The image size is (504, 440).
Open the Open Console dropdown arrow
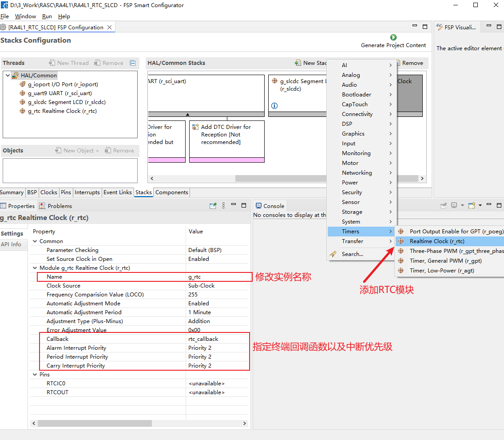(480, 205)
